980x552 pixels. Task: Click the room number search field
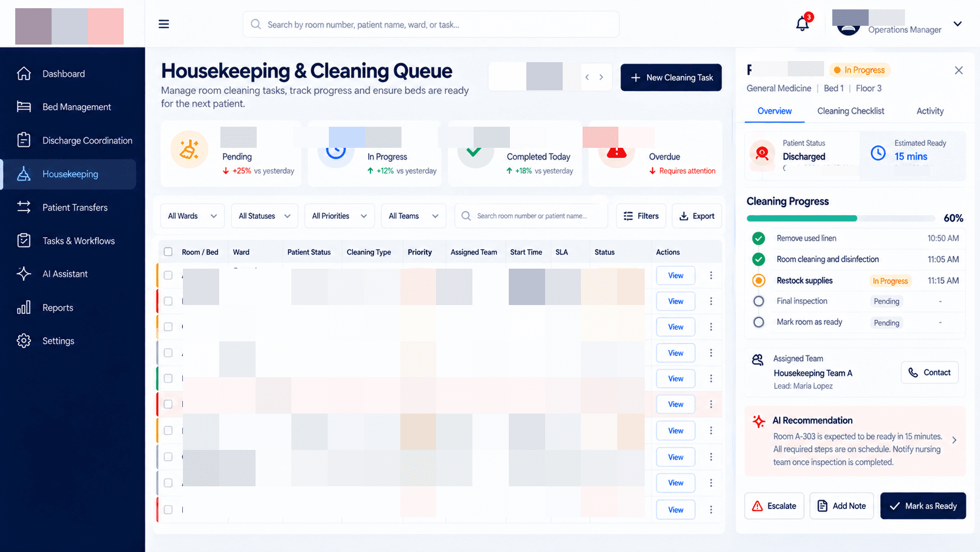coord(531,216)
